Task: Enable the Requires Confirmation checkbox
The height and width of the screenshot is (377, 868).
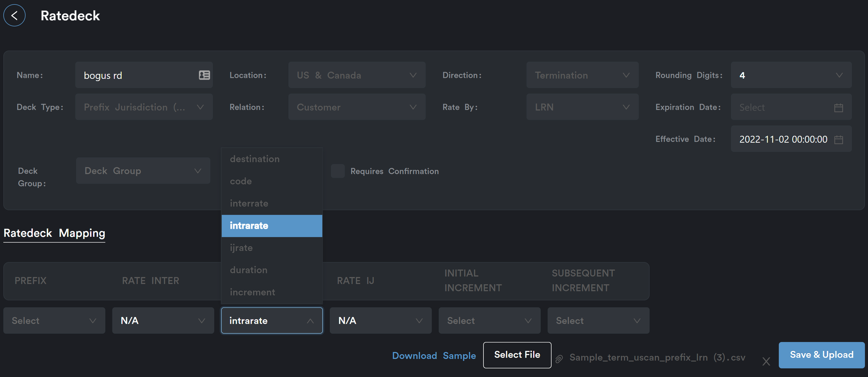Action: (x=338, y=171)
